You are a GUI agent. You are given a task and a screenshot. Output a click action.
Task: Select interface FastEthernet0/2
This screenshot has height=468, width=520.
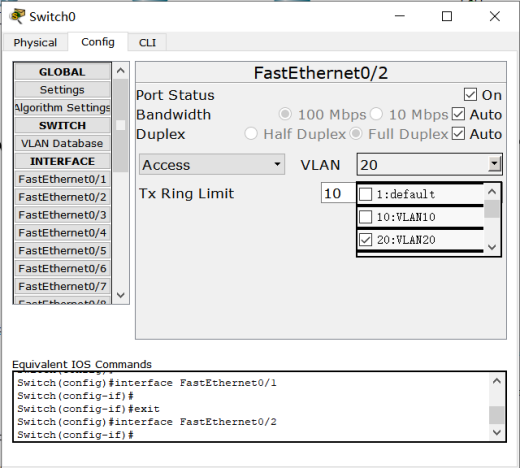click(62, 197)
